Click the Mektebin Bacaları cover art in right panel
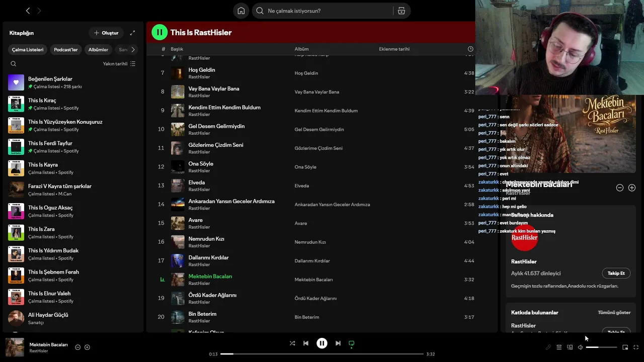This screenshot has height=362, width=644. pos(571,133)
